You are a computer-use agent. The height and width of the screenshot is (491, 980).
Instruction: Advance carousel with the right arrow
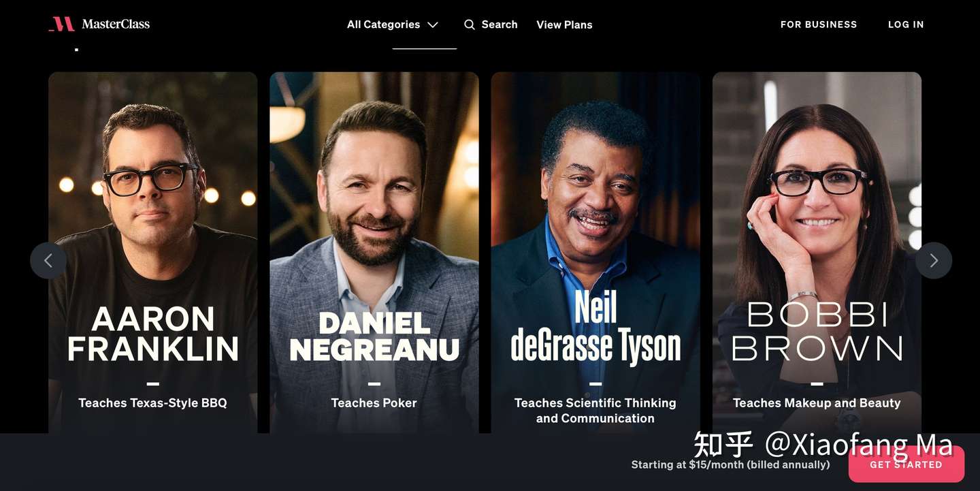pos(934,260)
